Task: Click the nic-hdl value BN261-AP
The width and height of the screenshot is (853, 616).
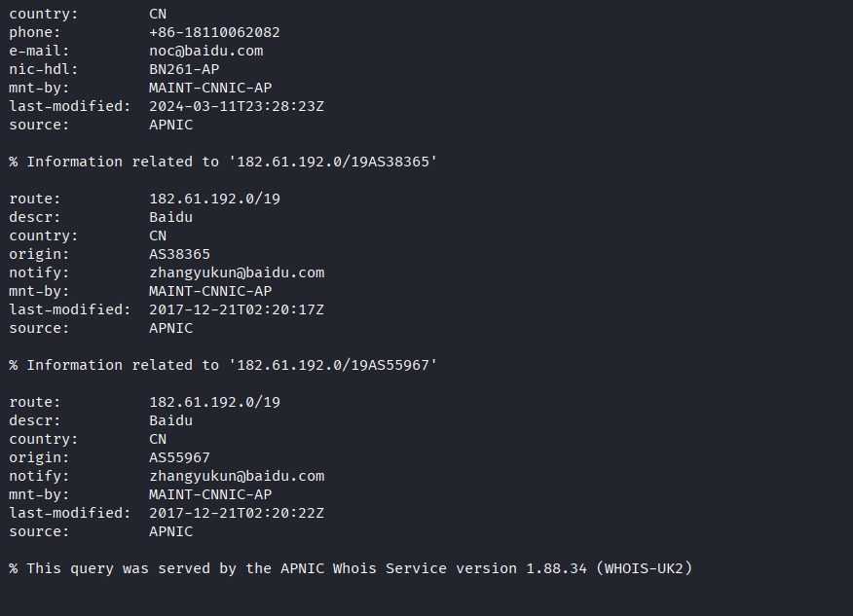Action: pos(184,69)
